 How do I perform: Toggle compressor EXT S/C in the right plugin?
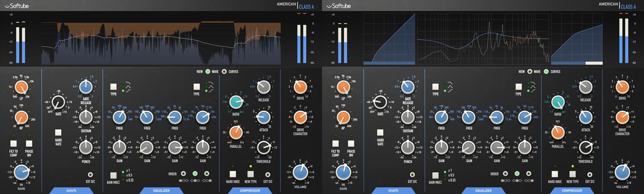(590, 174)
